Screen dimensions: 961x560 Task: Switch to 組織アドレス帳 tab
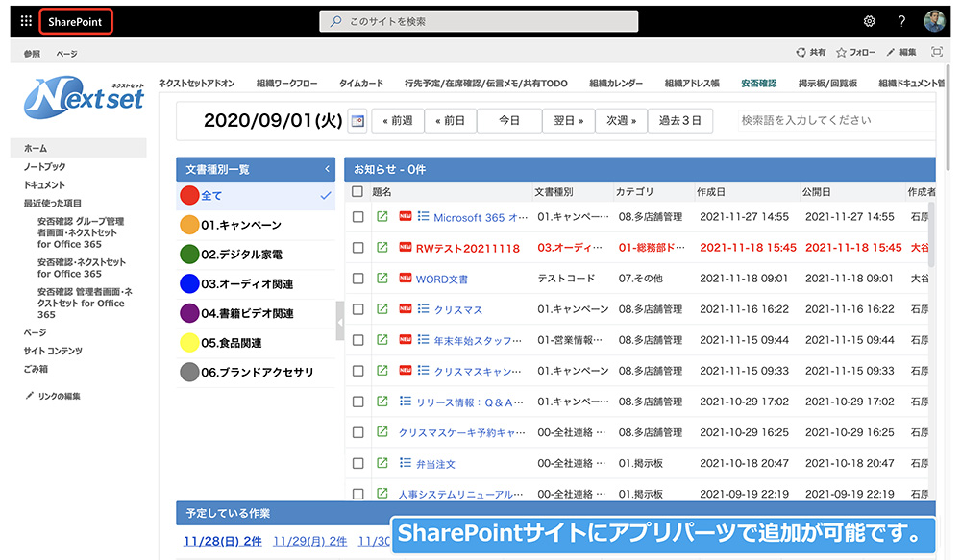point(692,84)
